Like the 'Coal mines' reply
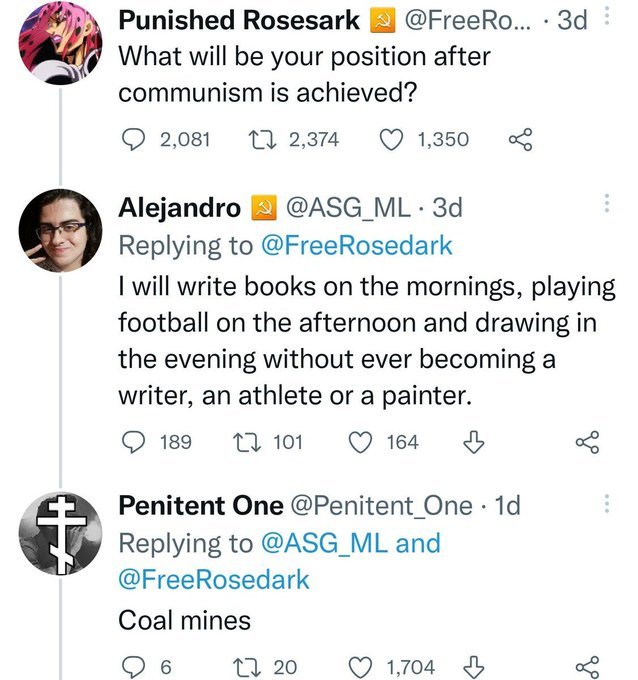The width and height of the screenshot is (638, 680). [360, 667]
